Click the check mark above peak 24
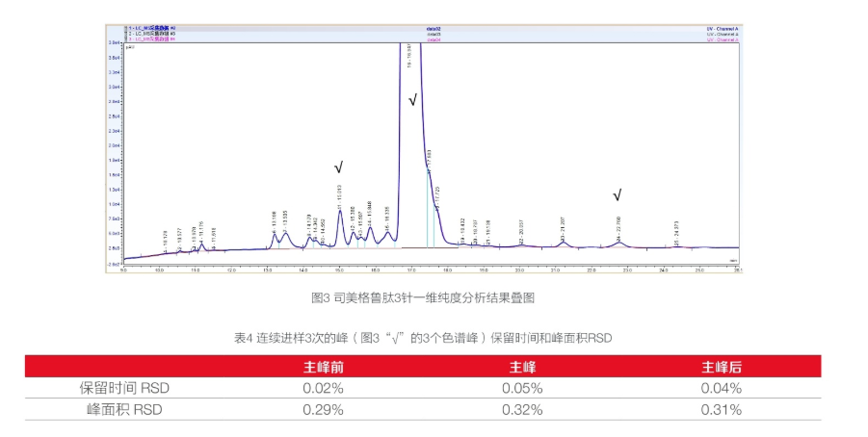The image size is (868, 437). click(x=618, y=194)
